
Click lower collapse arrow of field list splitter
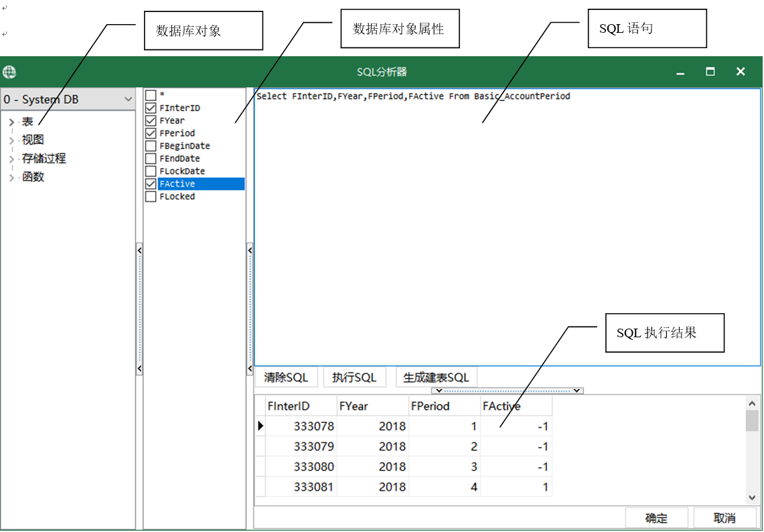click(x=250, y=369)
